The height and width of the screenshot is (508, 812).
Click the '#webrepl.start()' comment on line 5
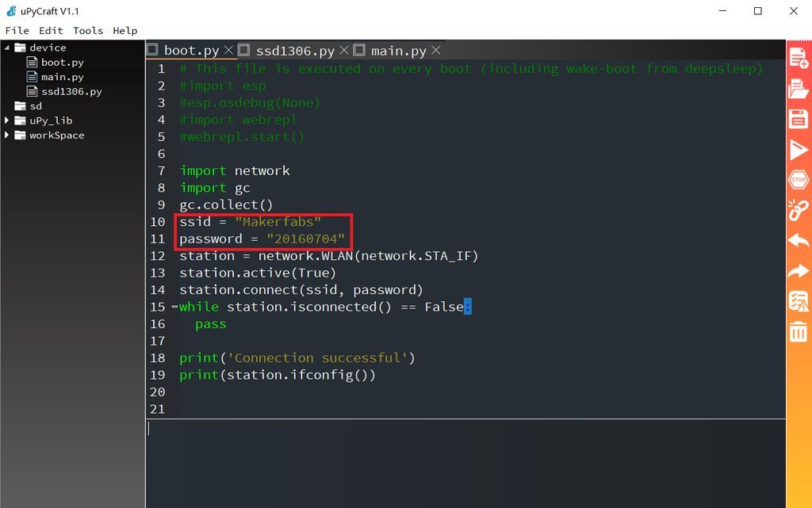coord(242,136)
